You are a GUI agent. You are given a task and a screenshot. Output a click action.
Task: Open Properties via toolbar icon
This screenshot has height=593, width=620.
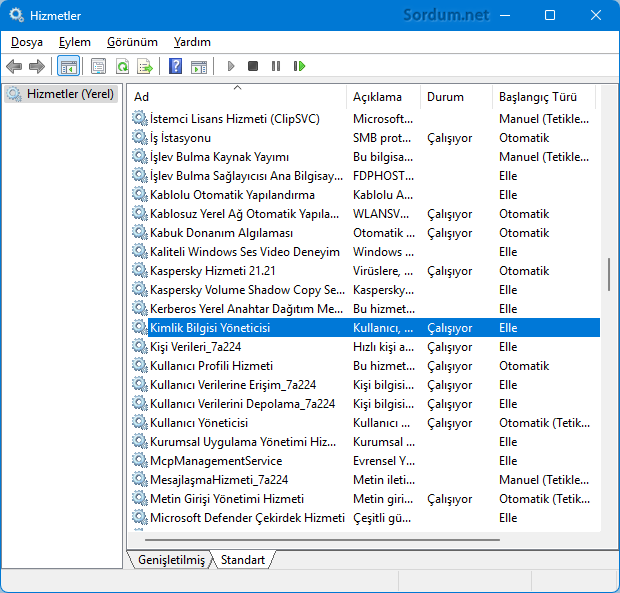coord(98,66)
